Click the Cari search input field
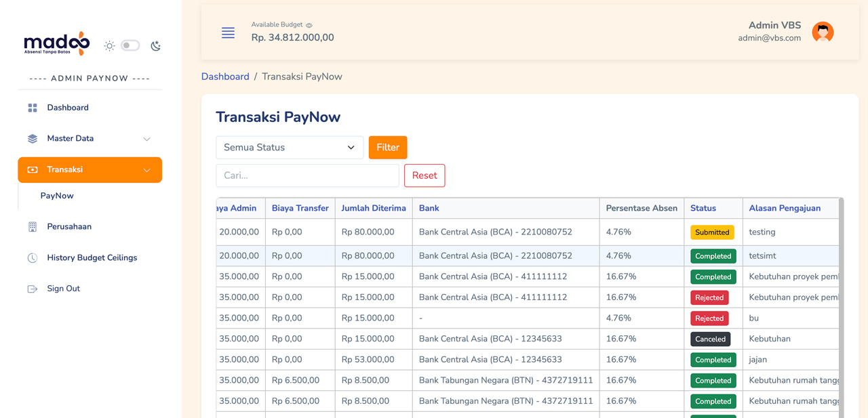868x418 pixels. pyautogui.click(x=307, y=175)
